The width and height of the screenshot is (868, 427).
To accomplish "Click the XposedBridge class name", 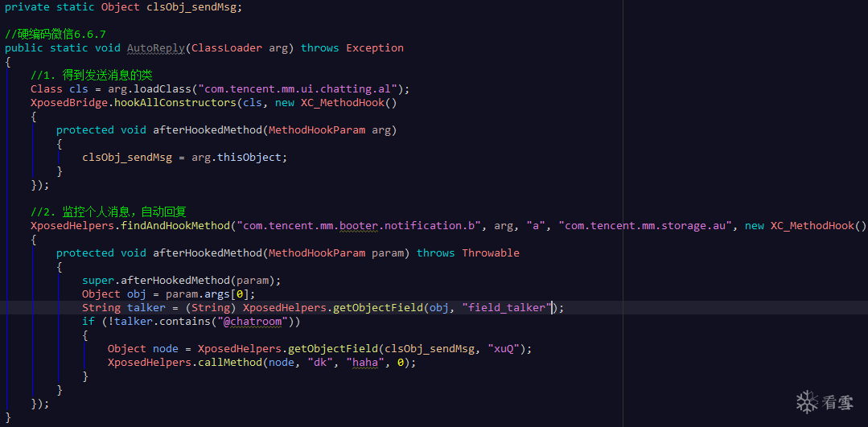I will pos(69,103).
